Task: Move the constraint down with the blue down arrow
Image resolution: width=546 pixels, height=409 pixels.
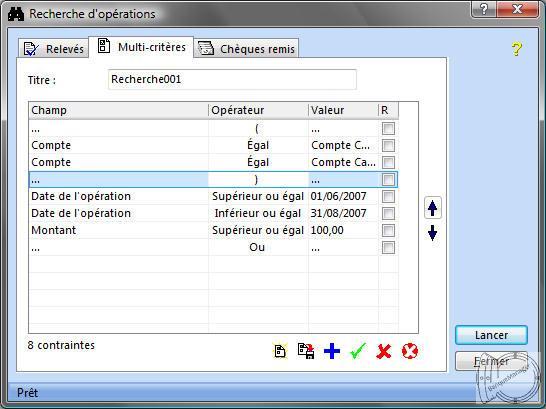Action: pyautogui.click(x=432, y=233)
